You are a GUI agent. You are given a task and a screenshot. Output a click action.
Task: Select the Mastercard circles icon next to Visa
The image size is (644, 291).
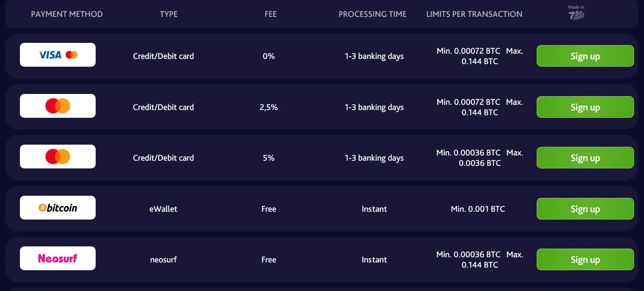click(x=72, y=55)
